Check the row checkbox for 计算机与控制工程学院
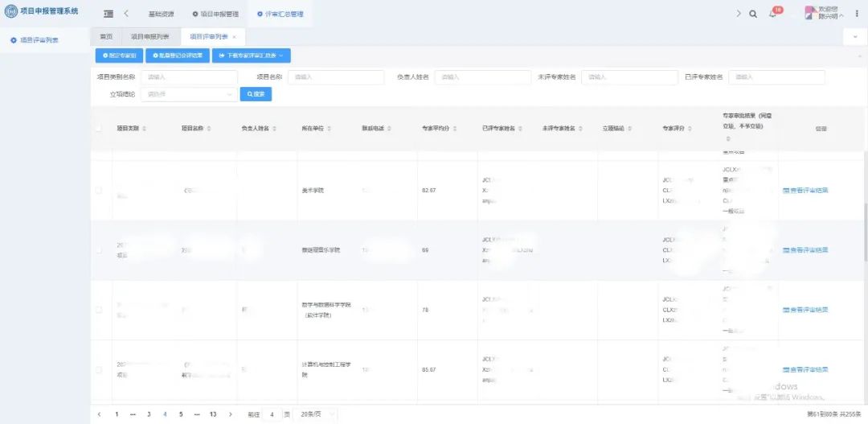Viewport: 868px width, 424px height. [x=99, y=370]
